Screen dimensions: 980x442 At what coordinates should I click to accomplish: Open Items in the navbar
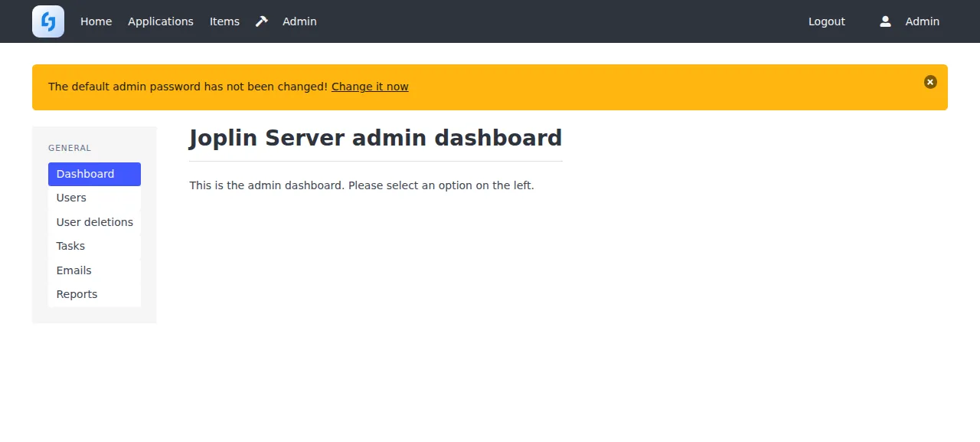224,21
